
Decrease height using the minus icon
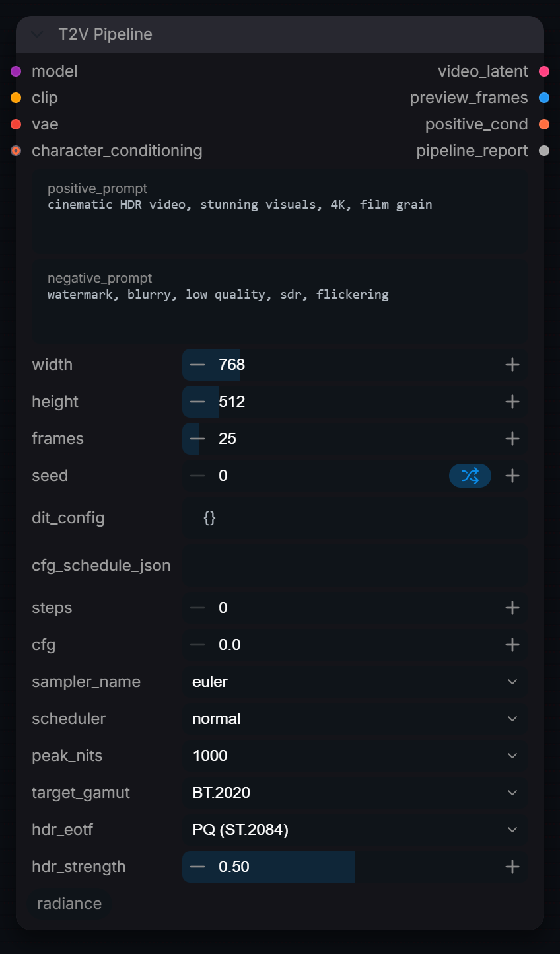197,402
